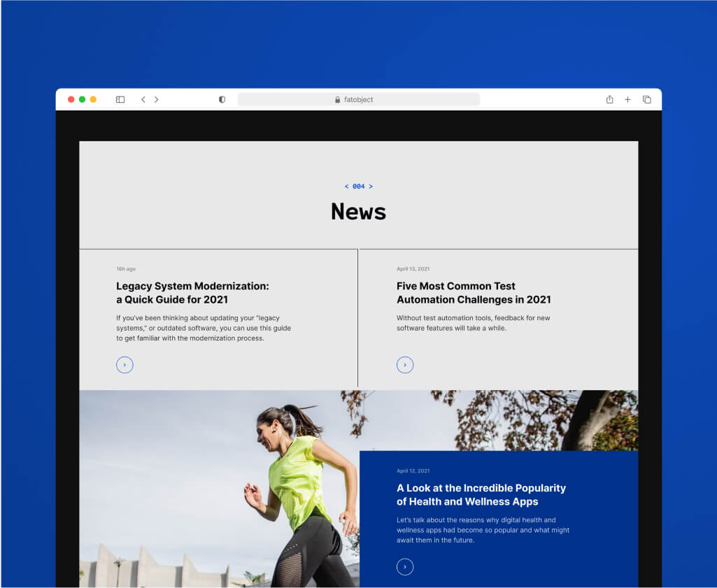The height and width of the screenshot is (588, 717).
Task: Show the tab overview icon
Action: (x=646, y=99)
